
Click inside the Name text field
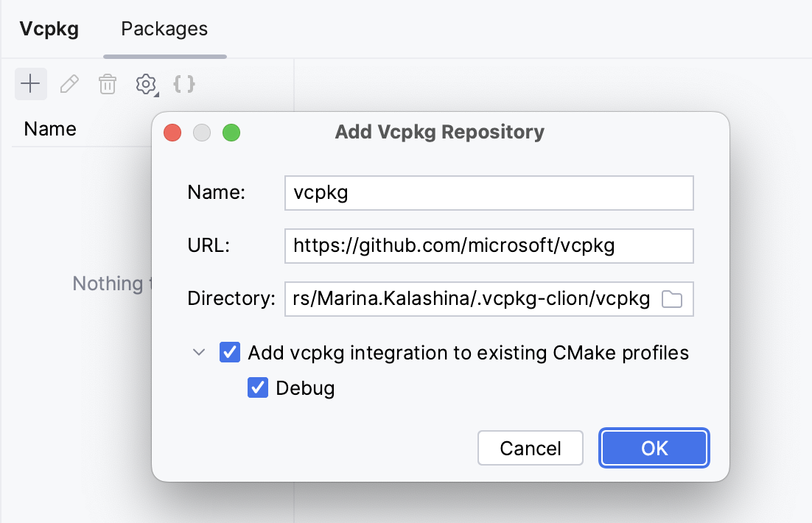tap(489, 192)
